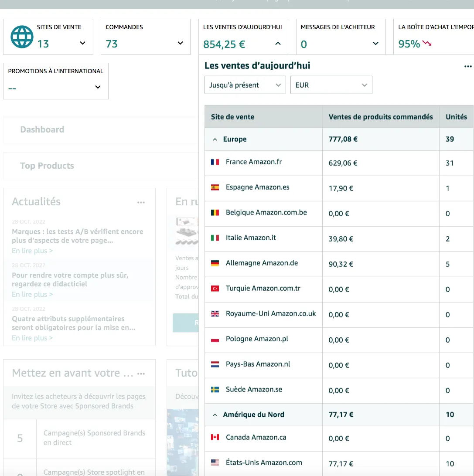Open En lire plus under compte plus sûr
This screenshot has height=476, width=474.
(32, 295)
